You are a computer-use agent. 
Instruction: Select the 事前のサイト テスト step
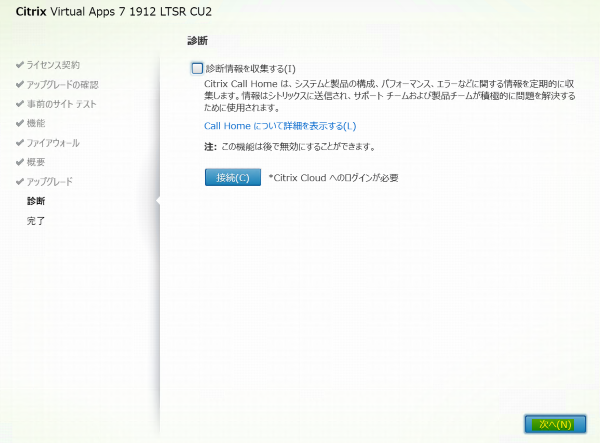61,104
